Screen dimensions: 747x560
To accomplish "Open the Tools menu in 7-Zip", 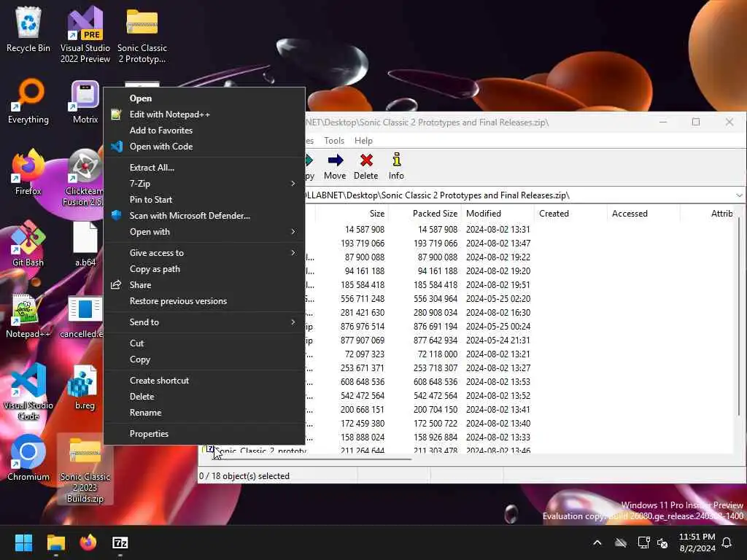I will (334, 141).
